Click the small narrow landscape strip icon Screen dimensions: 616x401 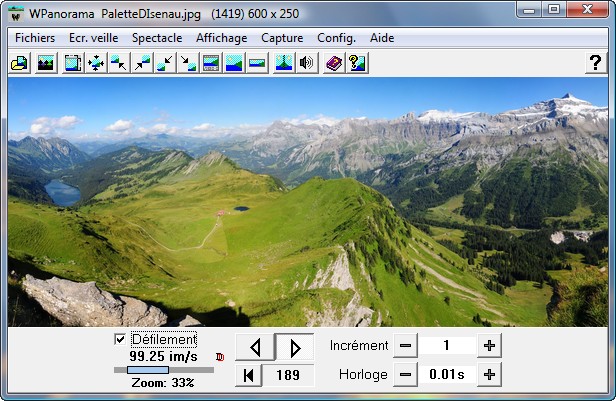(x=257, y=63)
